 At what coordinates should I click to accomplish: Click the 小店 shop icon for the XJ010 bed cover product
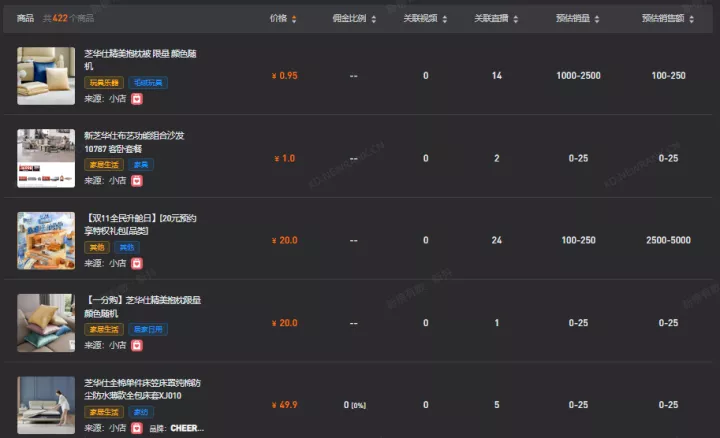coord(137,428)
